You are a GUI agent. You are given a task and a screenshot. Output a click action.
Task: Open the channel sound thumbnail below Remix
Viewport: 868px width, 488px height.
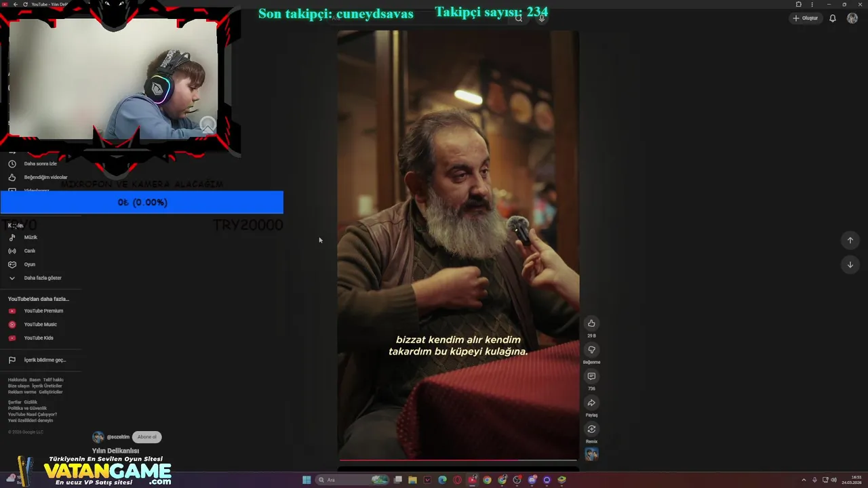click(591, 454)
